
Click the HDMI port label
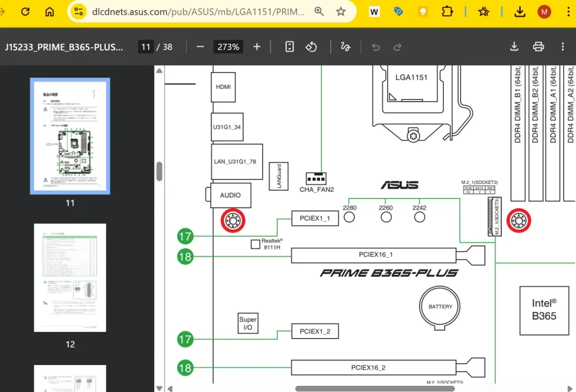coord(223,87)
